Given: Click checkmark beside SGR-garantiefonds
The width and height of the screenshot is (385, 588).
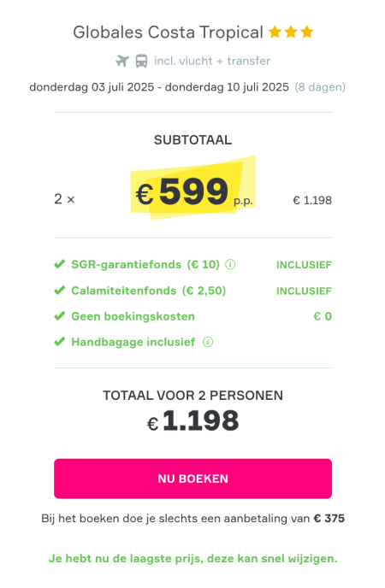Looking at the screenshot, I should pos(60,264).
